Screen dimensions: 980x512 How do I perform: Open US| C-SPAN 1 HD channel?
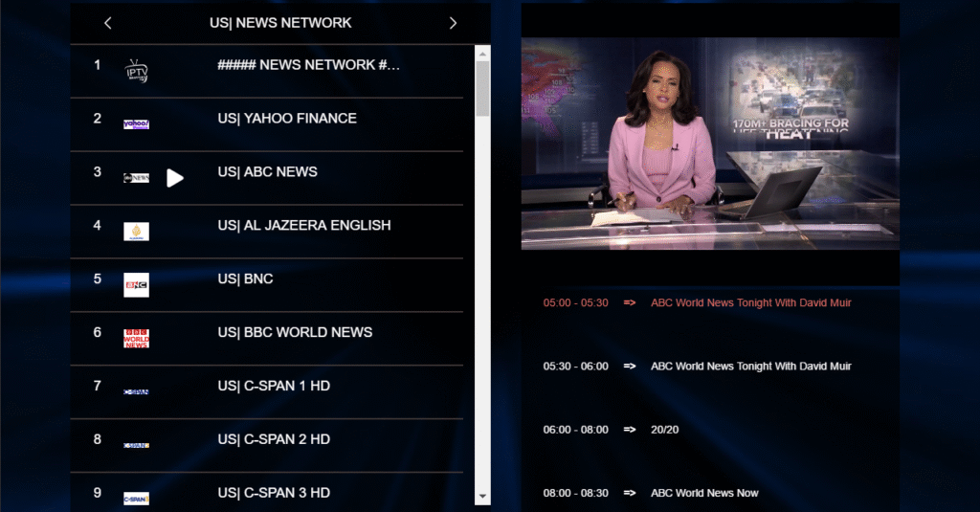(x=267, y=392)
